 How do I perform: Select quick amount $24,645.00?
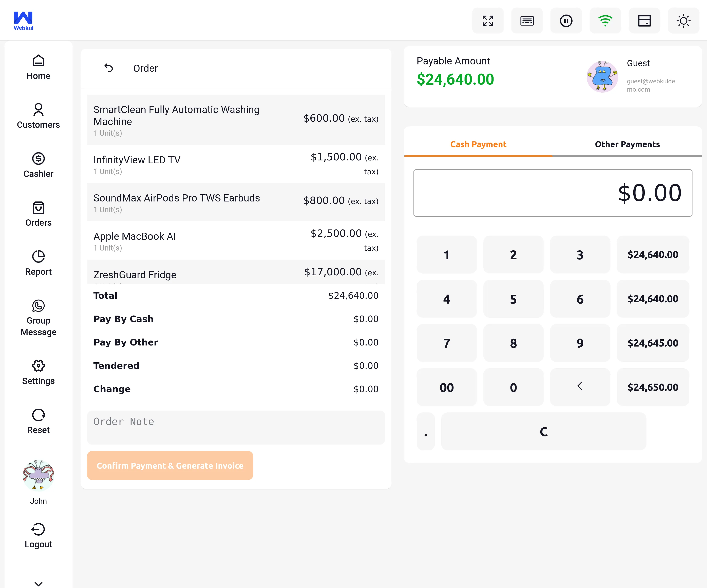[653, 343]
